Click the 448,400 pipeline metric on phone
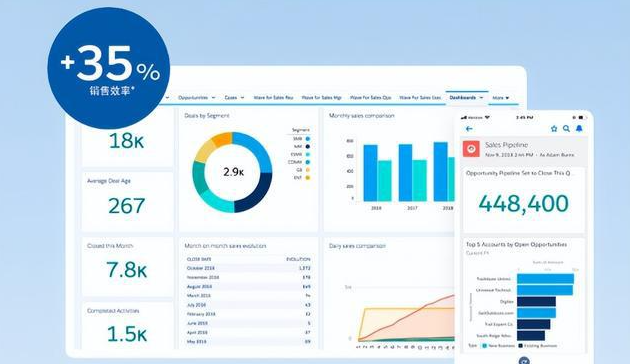The width and height of the screenshot is (630, 364). point(524,203)
